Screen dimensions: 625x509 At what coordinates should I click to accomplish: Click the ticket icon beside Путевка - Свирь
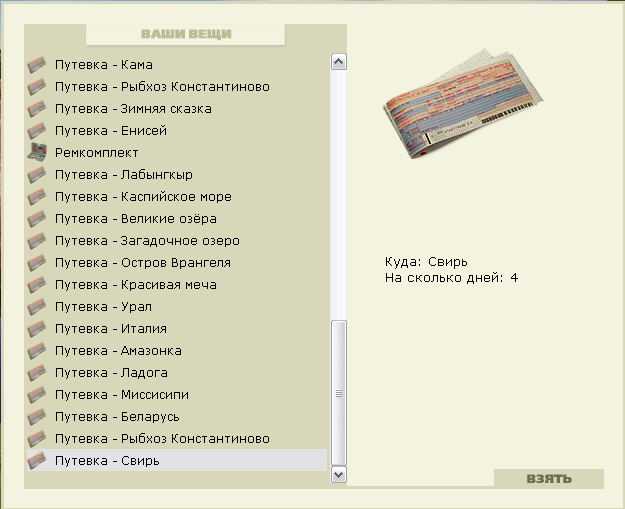pyautogui.click(x=37, y=460)
